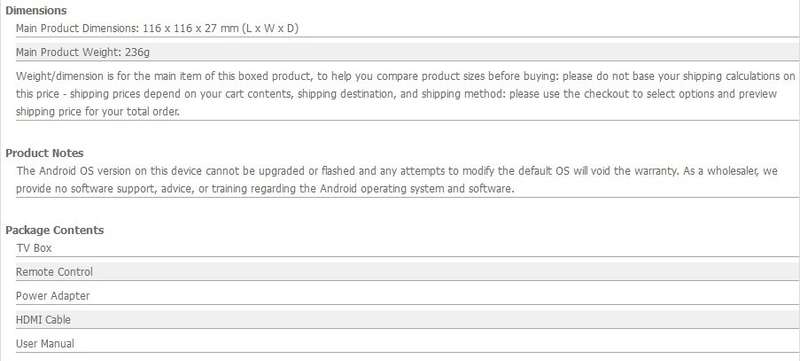The image size is (800, 361).
Task: Click the '236g' weight value
Action: click(x=137, y=52)
